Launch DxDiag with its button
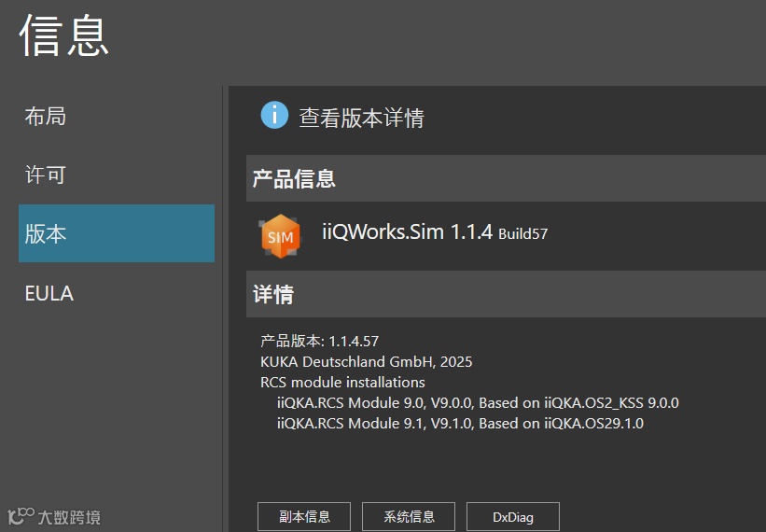The image size is (766, 532). click(513, 516)
